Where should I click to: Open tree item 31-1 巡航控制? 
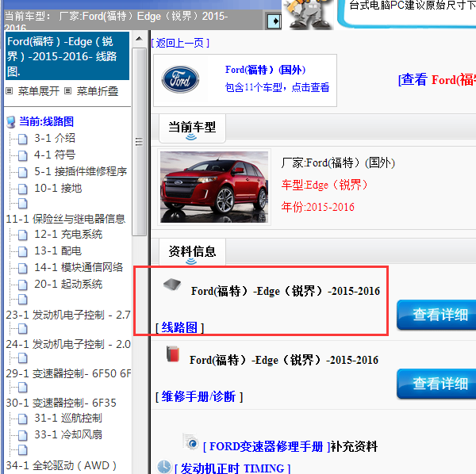(x=68, y=419)
